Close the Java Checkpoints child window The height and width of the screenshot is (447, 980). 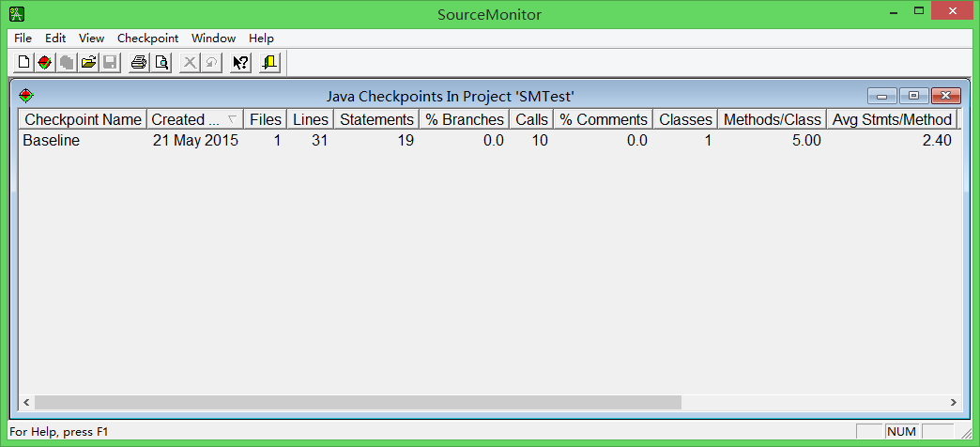pyautogui.click(x=945, y=97)
